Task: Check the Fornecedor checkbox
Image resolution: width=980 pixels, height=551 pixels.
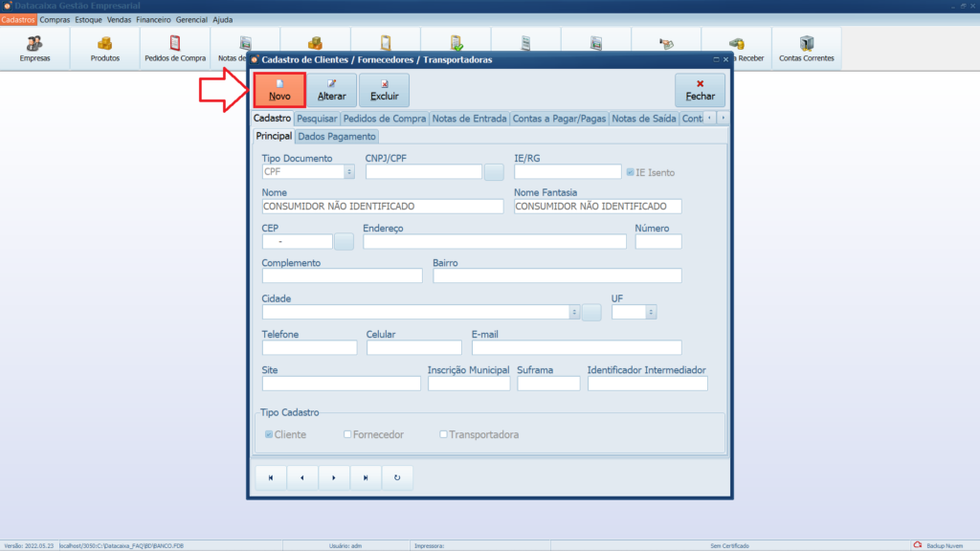Action: point(347,434)
